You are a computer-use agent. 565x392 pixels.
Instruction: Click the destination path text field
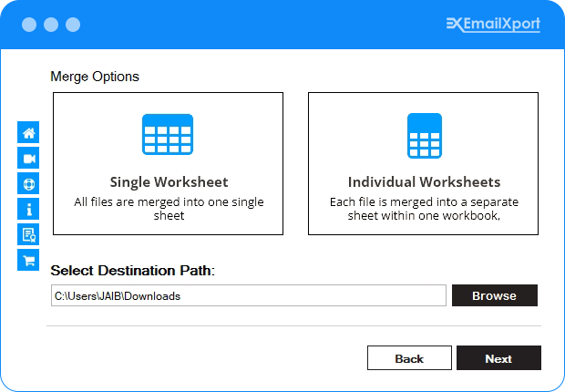pyautogui.click(x=248, y=295)
